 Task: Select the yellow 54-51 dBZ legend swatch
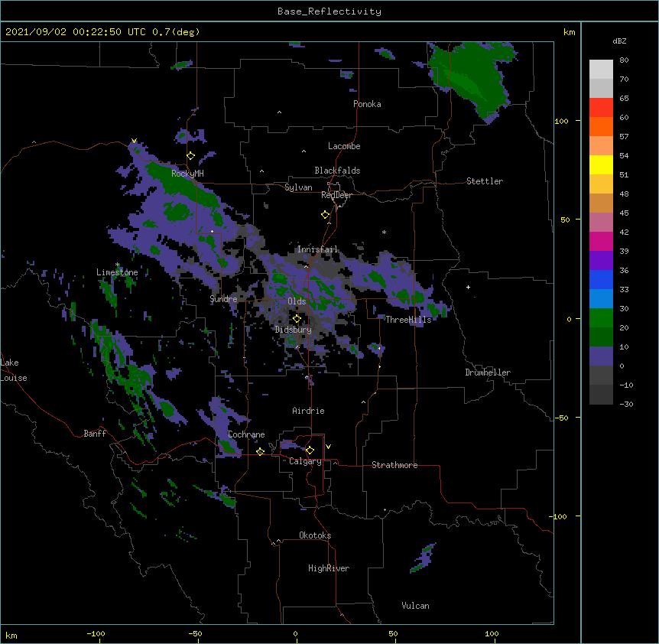[601, 164]
